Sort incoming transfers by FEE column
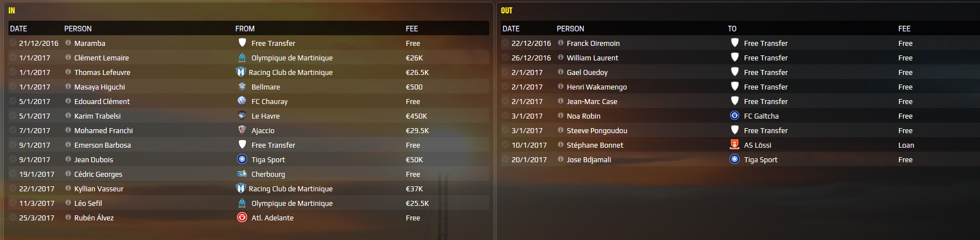The height and width of the screenshot is (240, 980). click(412, 29)
